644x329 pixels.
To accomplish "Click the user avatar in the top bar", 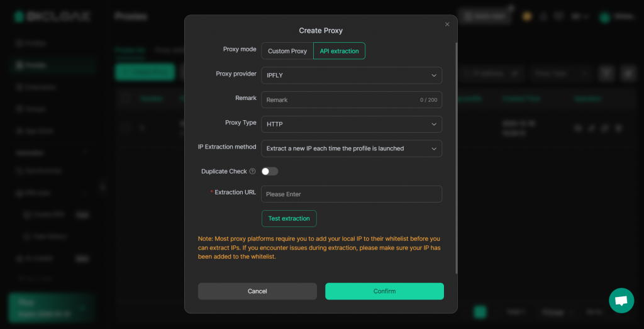I will tap(605, 17).
